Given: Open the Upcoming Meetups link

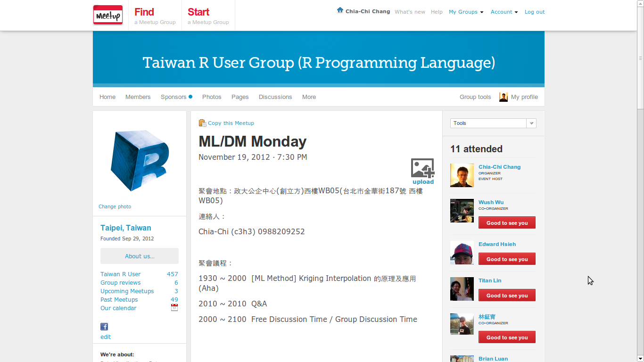Looking at the screenshot, I should [127, 291].
